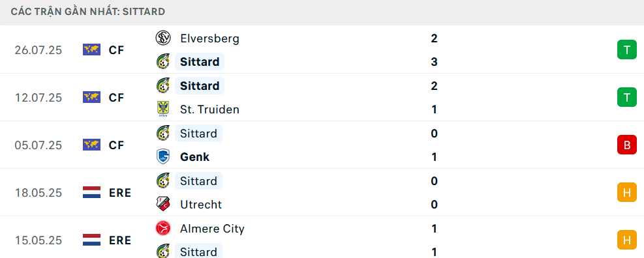Viewport: 644px width, 258px height.
Task: Click the world flag icon on 26.07.25 row
Action: pyautogui.click(x=91, y=50)
